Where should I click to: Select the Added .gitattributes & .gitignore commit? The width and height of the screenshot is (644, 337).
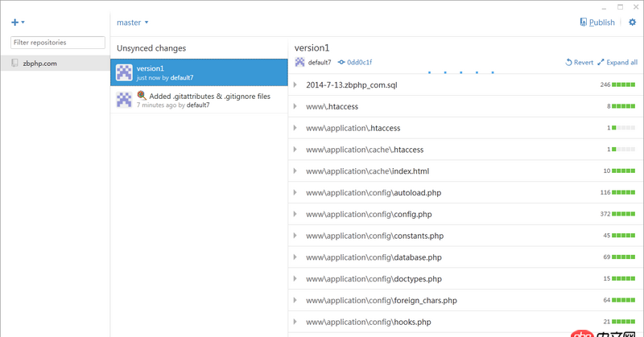[199, 100]
